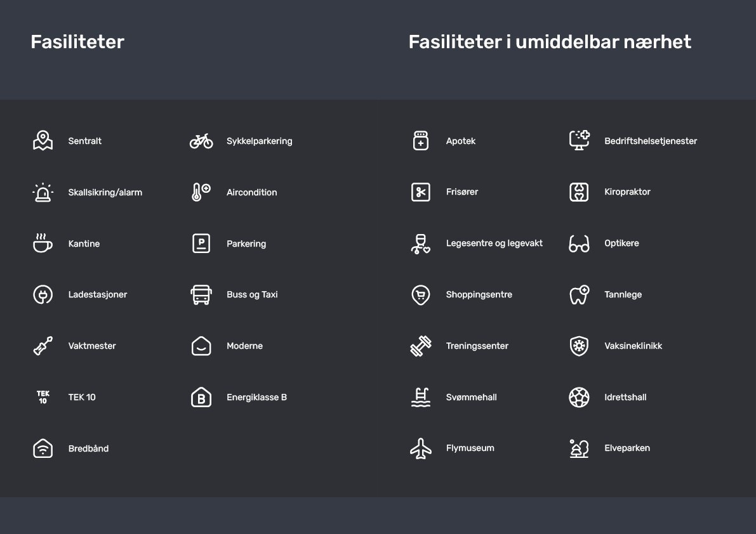Click the Apotek medicine bottle icon
Viewport: 756px width, 534px height.
tap(421, 141)
